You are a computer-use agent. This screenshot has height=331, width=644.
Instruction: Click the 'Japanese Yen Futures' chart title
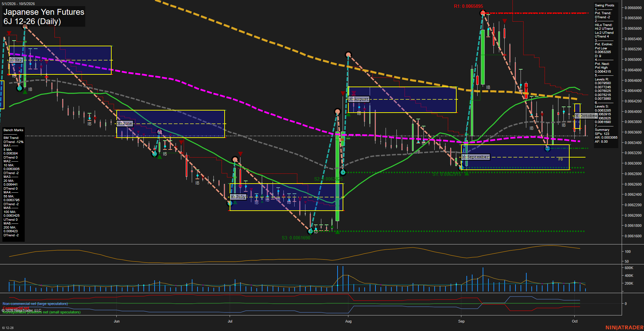(44, 12)
